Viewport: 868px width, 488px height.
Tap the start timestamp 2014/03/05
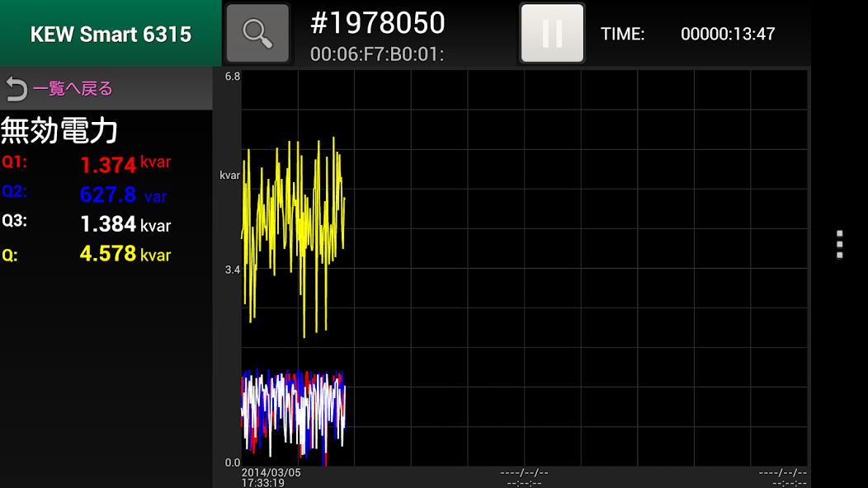click(271, 472)
